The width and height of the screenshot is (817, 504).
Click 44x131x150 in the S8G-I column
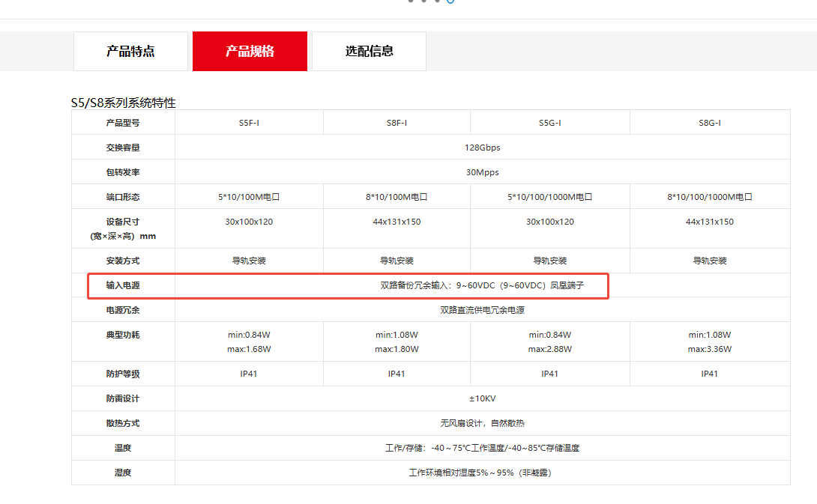[x=710, y=222]
